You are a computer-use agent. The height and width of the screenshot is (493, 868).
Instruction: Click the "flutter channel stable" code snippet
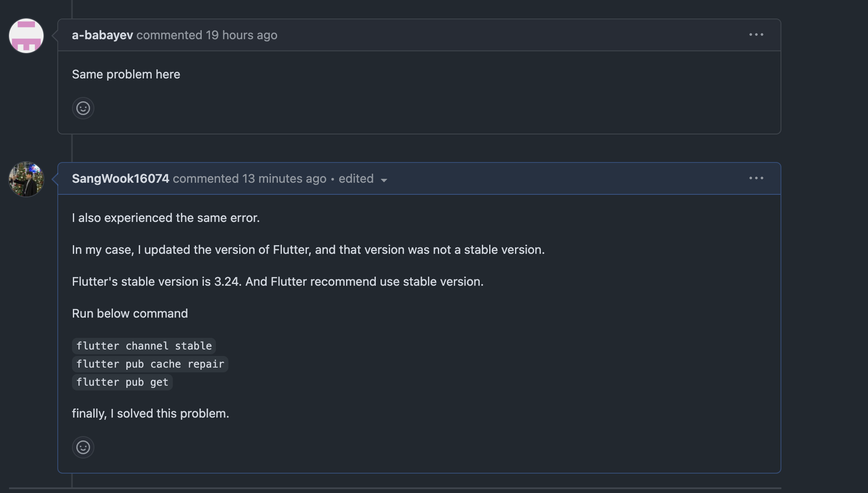144,346
